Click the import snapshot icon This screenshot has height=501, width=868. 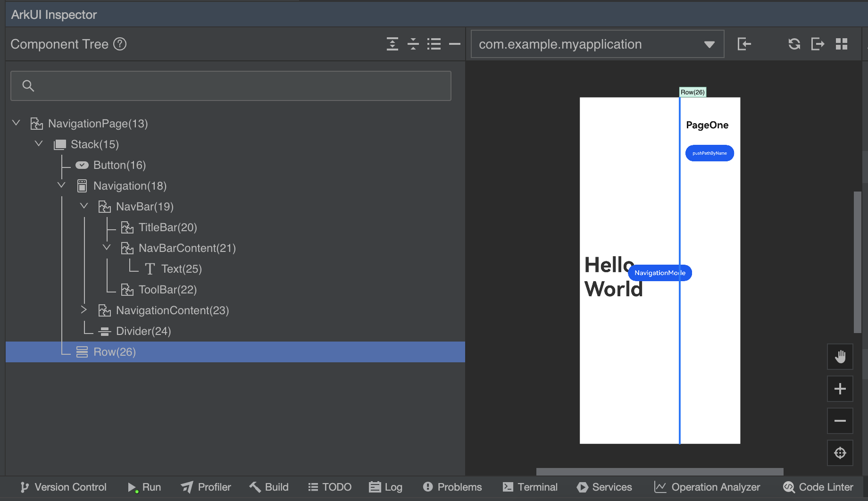pos(744,44)
